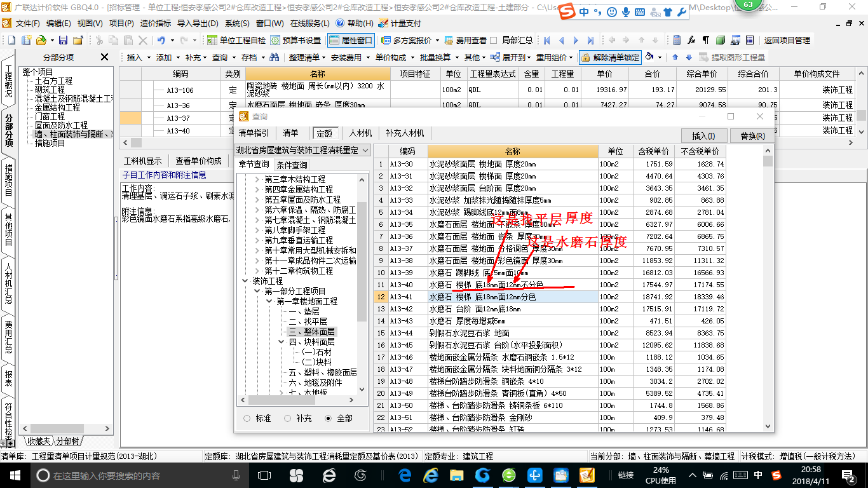Select 二、找平层 tree item
The height and width of the screenshot is (488, 868).
[x=308, y=322]
